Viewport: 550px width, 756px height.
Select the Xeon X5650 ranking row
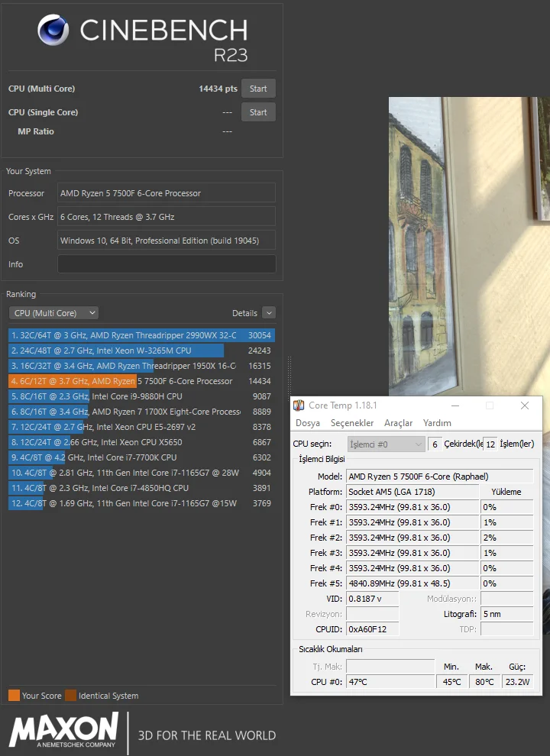pyautogui.click(x=142, y=442)
